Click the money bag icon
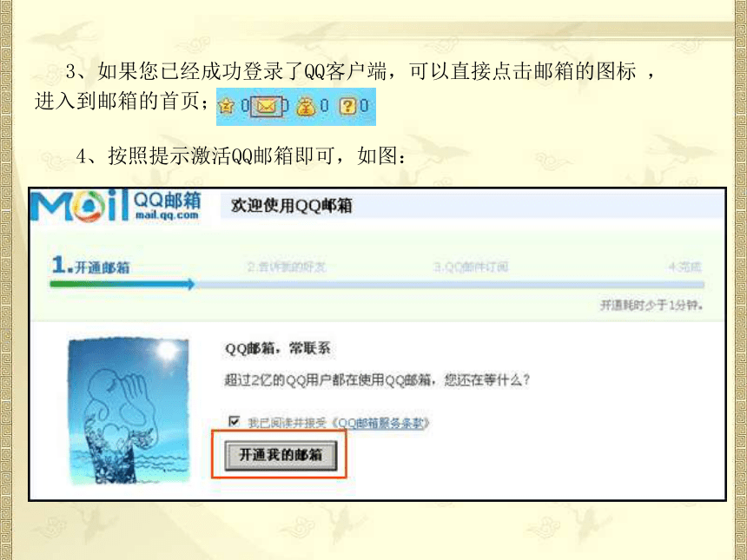The image size is (747, 560). click(306, 106)
